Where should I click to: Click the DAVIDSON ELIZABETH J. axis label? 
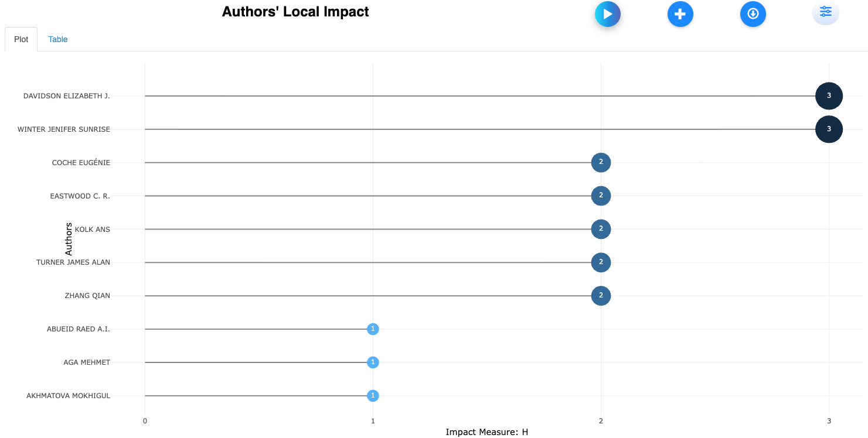coord(66,96)
